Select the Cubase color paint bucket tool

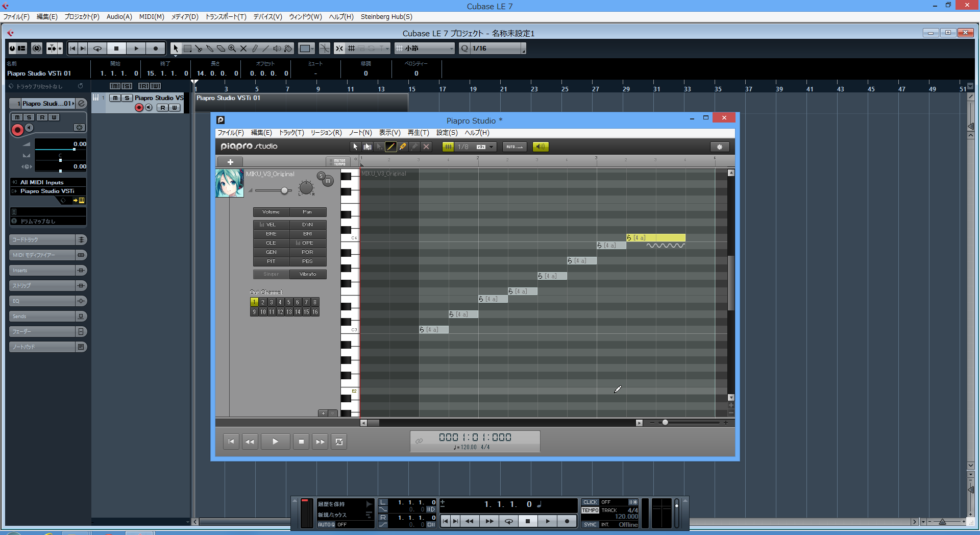click(x=288, y=48)
